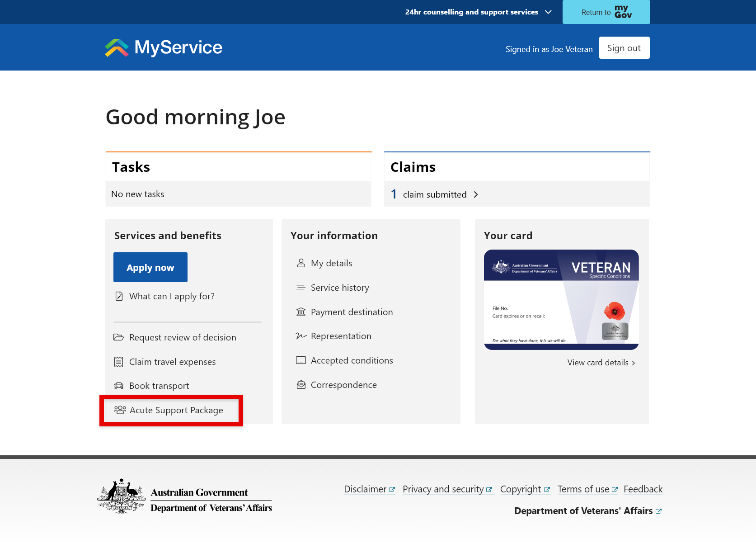The image size is (756, 548).
Task: Click the document icon beside What can I apply for
Action: (119, 296)
